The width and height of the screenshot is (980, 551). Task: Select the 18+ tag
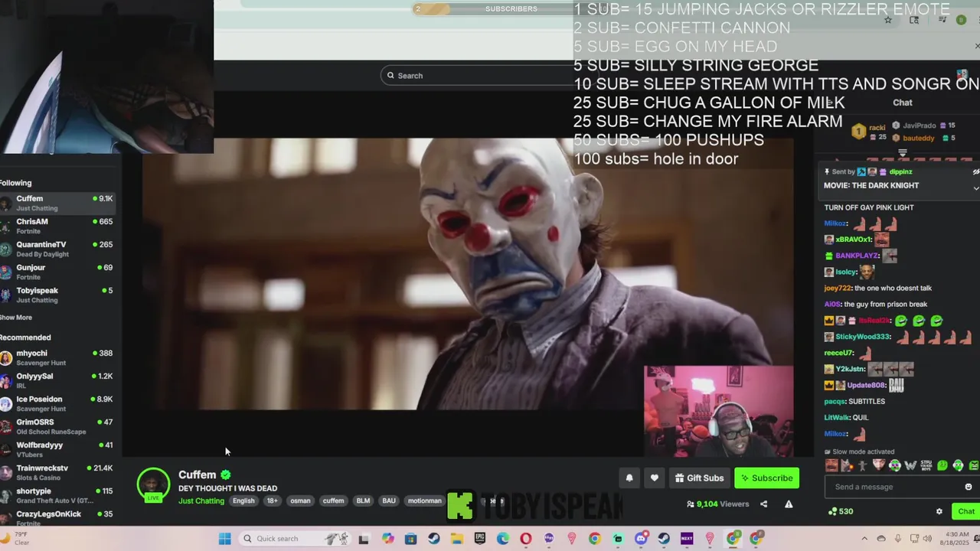[272, 501]
